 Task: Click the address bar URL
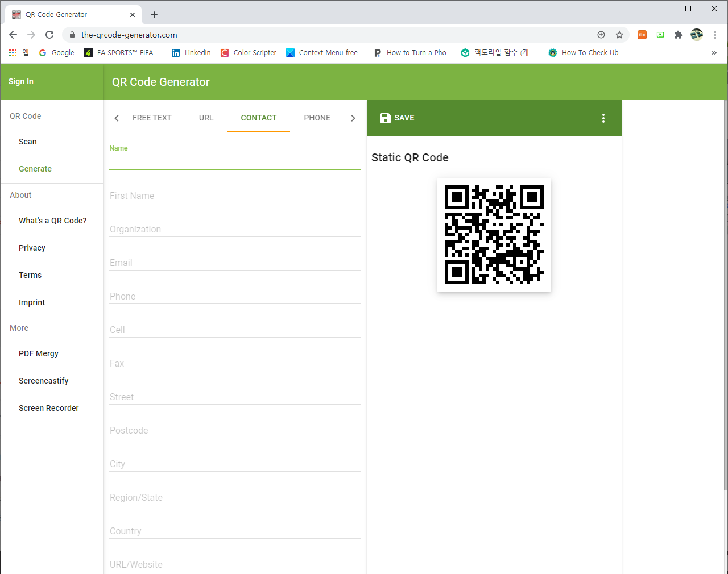pos(129,35)
